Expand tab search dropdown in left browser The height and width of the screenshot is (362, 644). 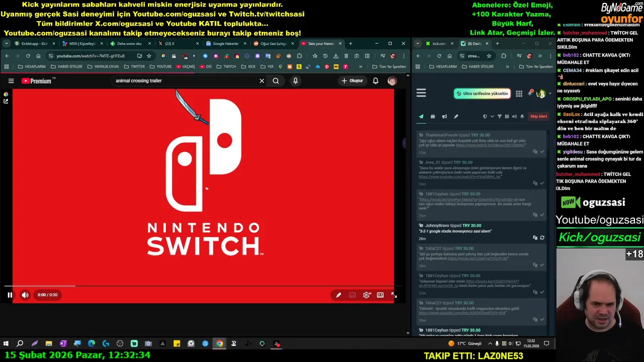tap(7, 44)
